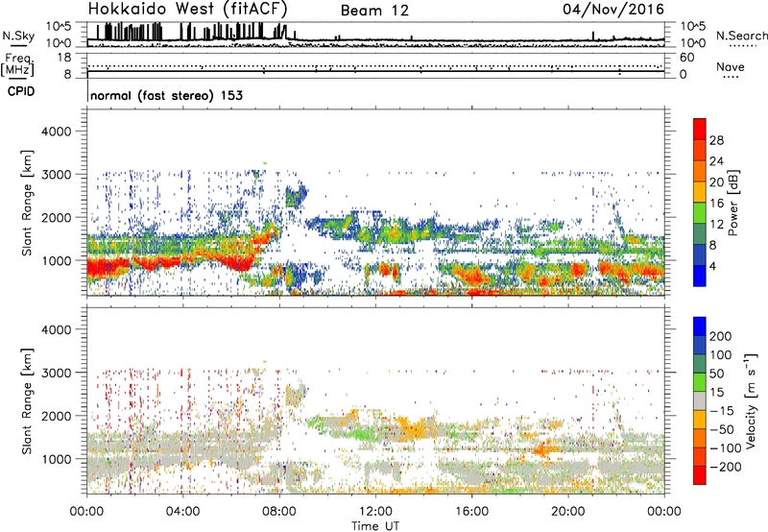
Task: Pick the red bottom segment of Velocity colorbar
Action: point(700,475)
